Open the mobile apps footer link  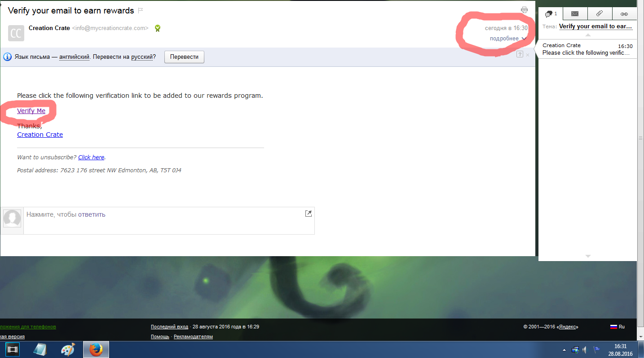(28, 327)
